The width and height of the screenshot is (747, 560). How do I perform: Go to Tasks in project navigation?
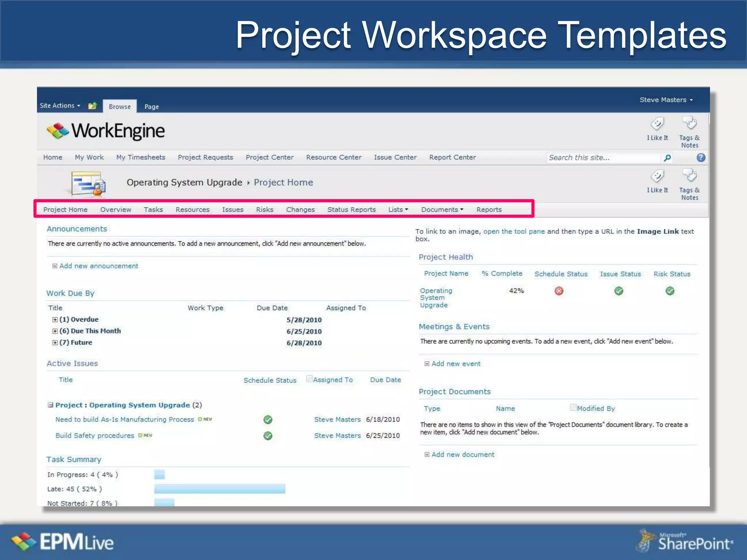(153, 210)
